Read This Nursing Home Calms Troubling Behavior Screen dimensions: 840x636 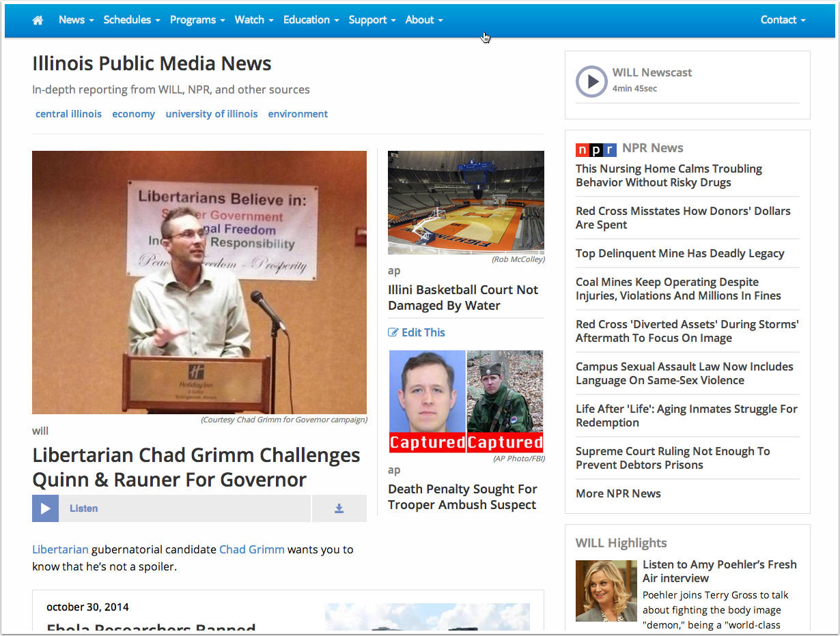669,175
